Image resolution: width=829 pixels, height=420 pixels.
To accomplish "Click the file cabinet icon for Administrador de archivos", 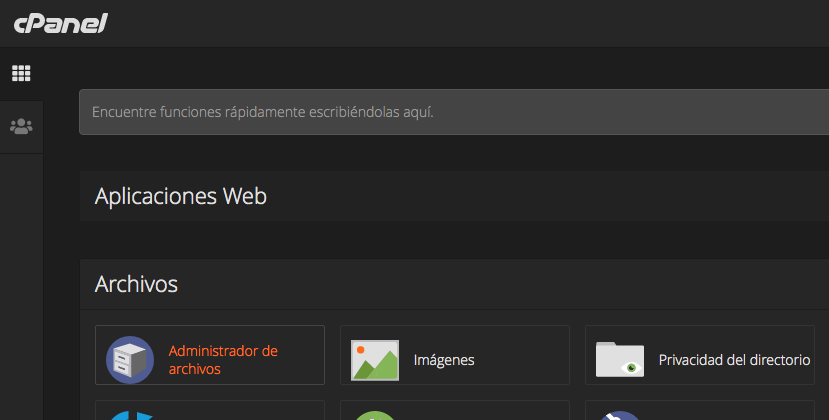I will click(130, 360).
